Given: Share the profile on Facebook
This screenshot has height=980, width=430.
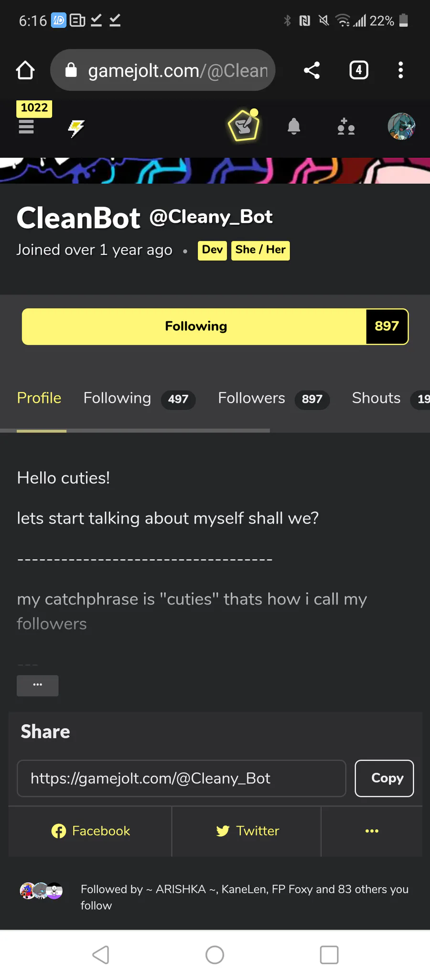Looking at the screenshot, I should tap(91, 831).
